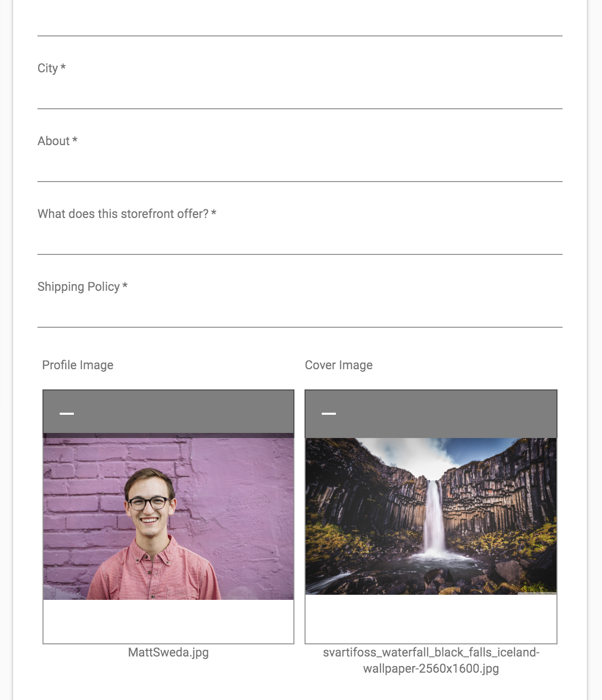Click the waterfall cover image thumbnail
This screenshot has width=602, height=700.
click(431, 516)
